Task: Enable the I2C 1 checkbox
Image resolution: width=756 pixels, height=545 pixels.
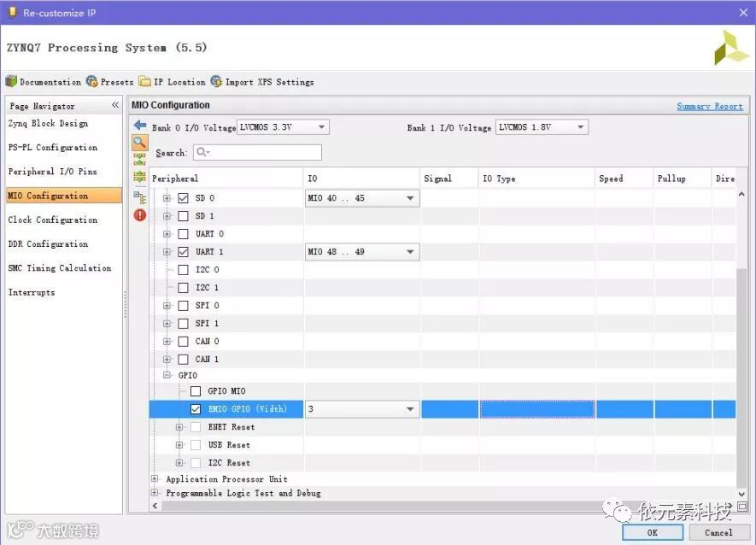Action: click(x=183, y=288)
